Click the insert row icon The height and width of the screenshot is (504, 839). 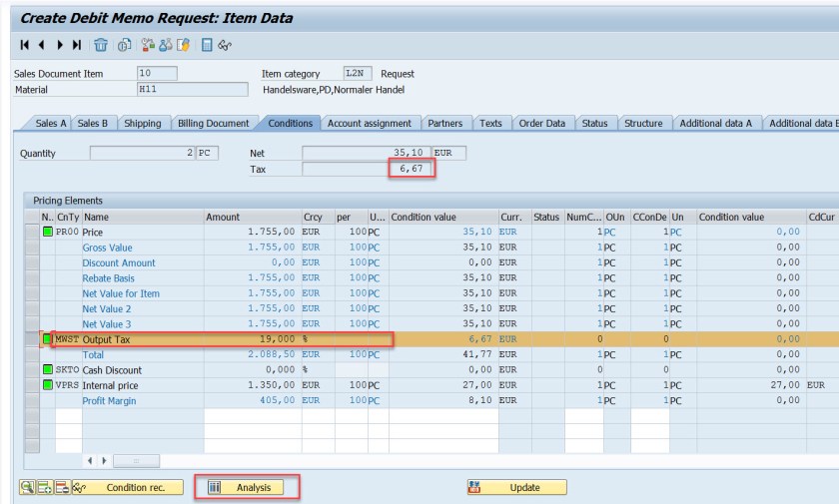click(x=44, y=488)
